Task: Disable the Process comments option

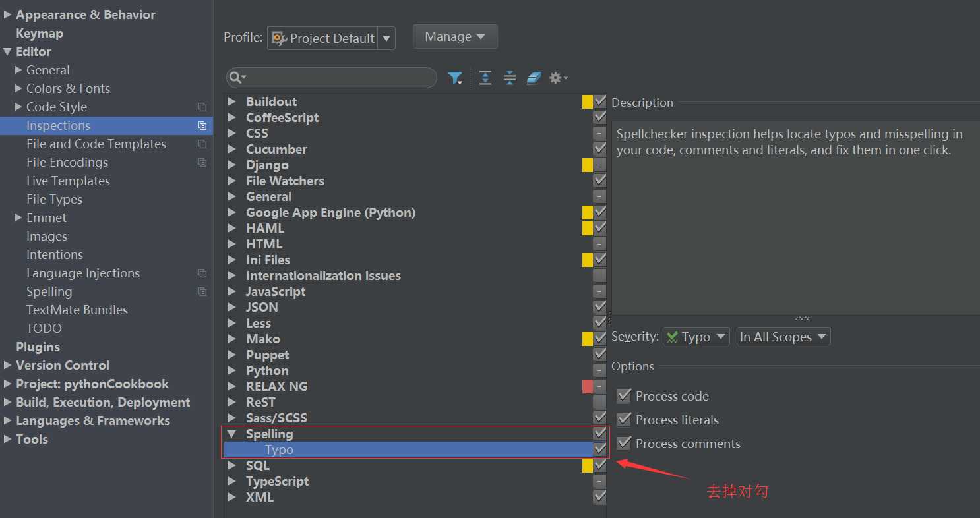Action: tap(624, 443)
